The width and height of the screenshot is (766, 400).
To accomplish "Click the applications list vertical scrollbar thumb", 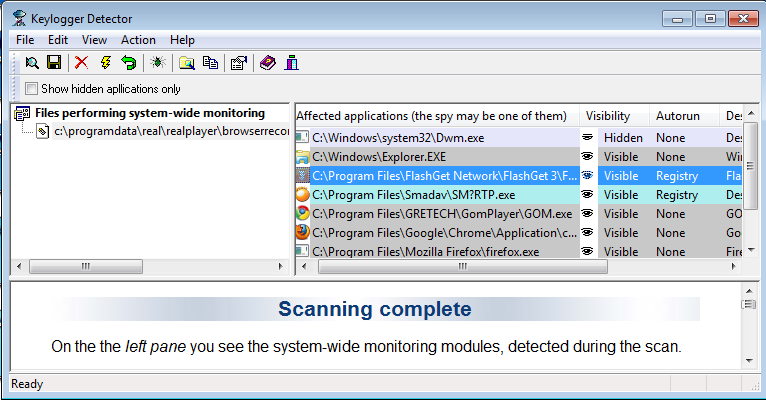I will [751, 166].
